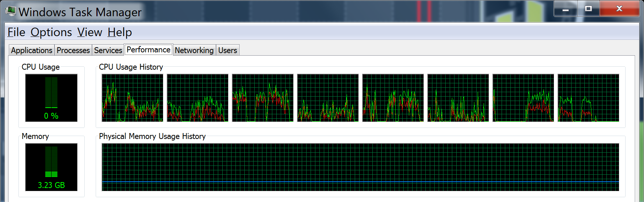
Task: Click the second CPU core history graph
Action: pos(198,98)
